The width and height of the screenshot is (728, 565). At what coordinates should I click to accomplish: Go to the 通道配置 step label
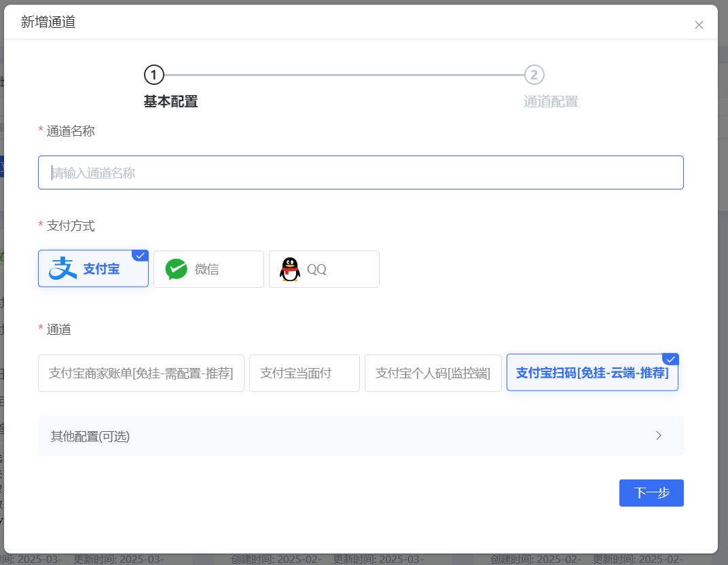pos(551,102)
